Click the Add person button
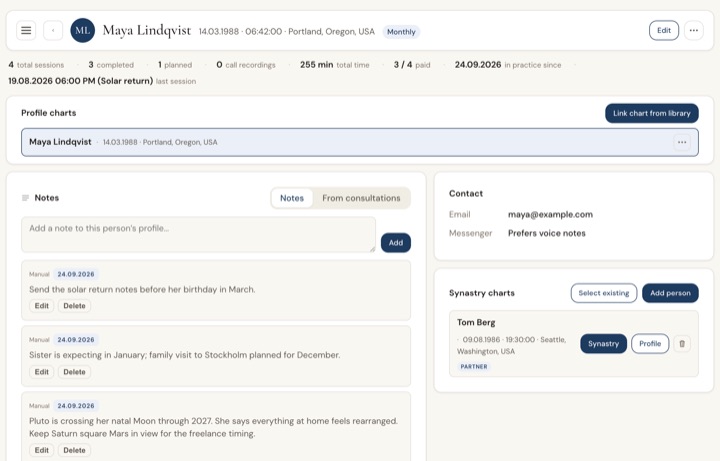Screen dimensions: 720x461 click(670, 293)
